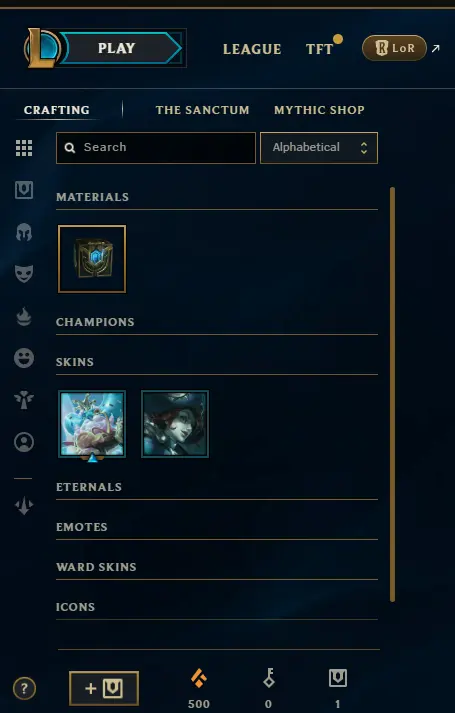Open the help question mark button

point(24,688)
